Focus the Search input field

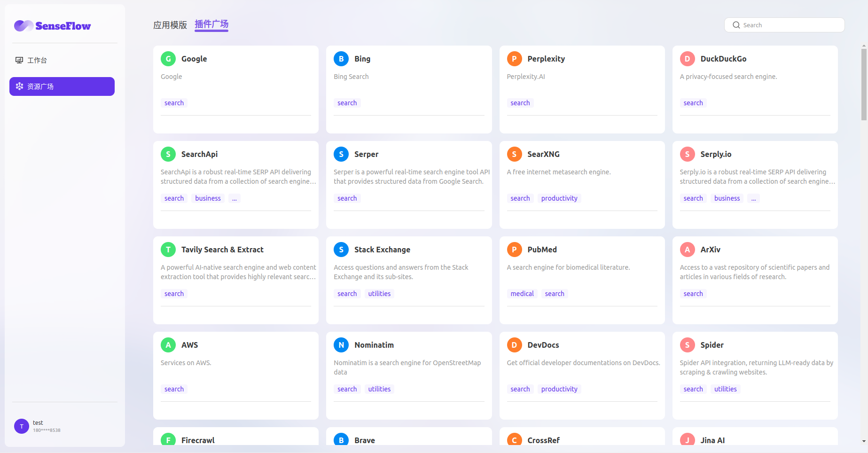[x=784, y=25]
